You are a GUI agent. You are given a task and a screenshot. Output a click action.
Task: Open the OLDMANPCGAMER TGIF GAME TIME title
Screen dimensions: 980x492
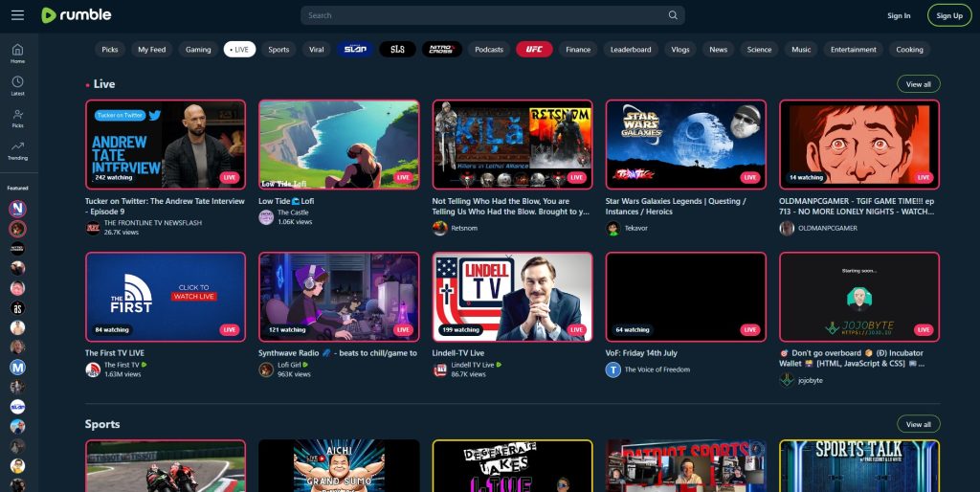857,207
